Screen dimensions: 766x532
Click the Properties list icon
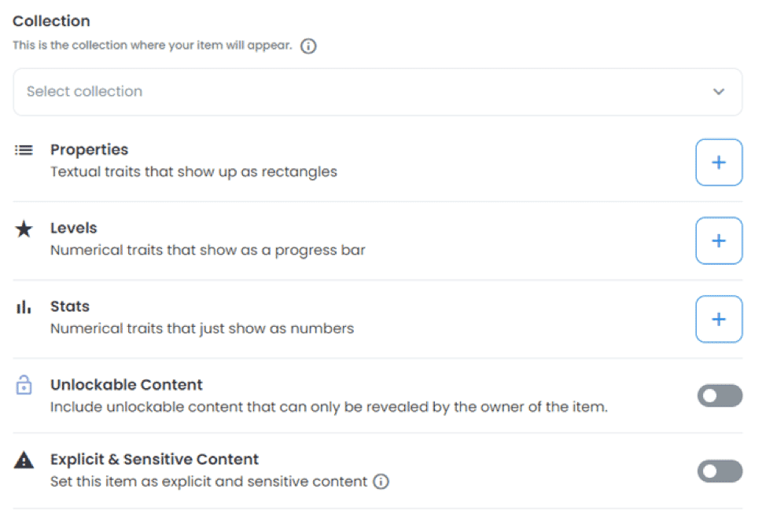click(x=24, y=149)
